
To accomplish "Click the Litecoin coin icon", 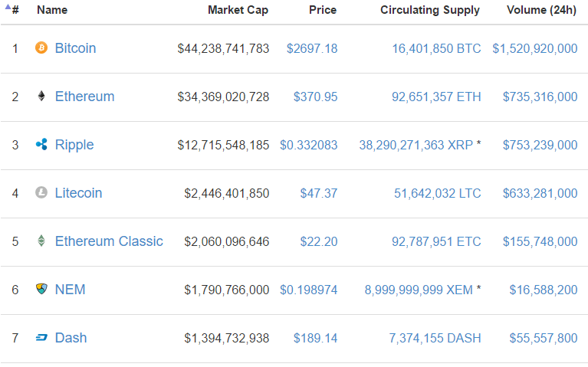I will [x=41, y=193].
